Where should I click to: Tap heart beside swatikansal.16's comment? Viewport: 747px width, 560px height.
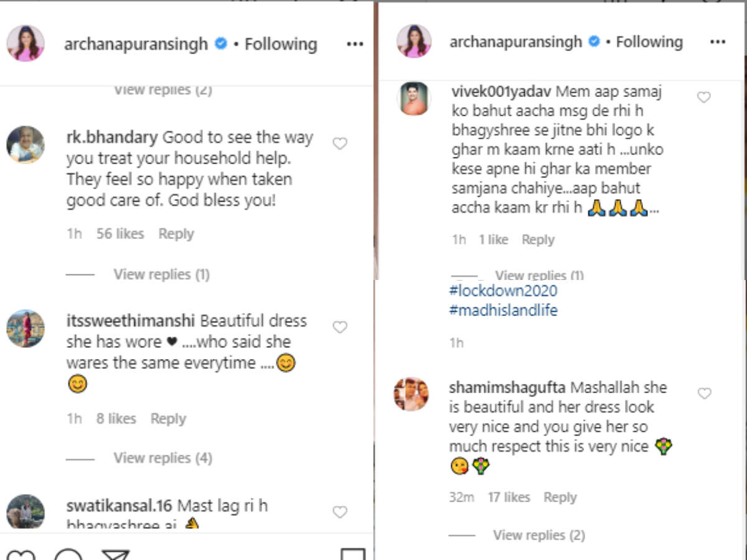click(340, 512)
